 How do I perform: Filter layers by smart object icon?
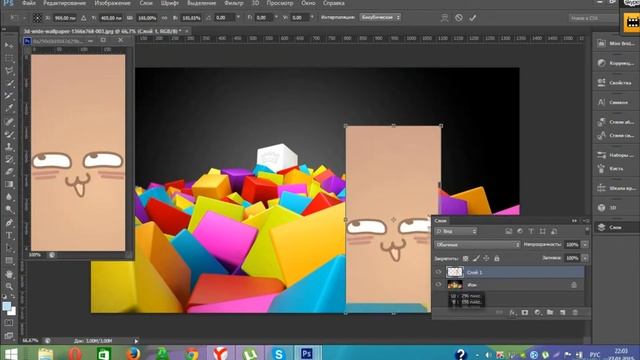[x=554, y=231]
